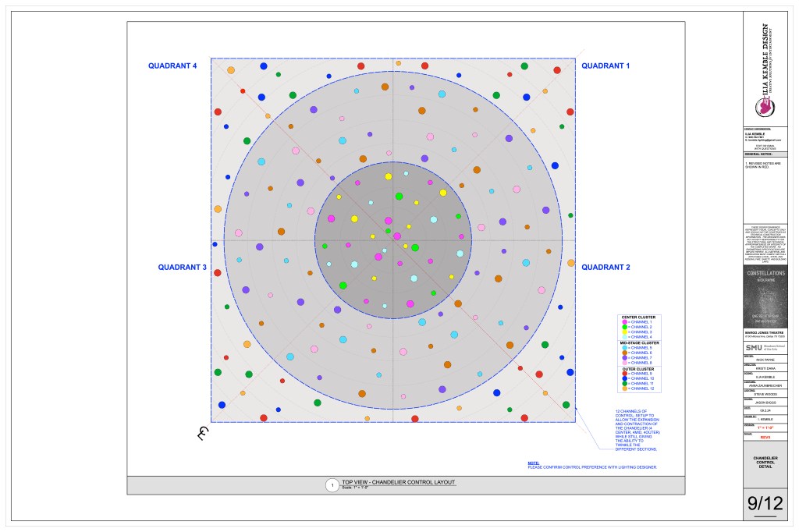Select the purple Channel 7 legend swatch

click(624, 358)
